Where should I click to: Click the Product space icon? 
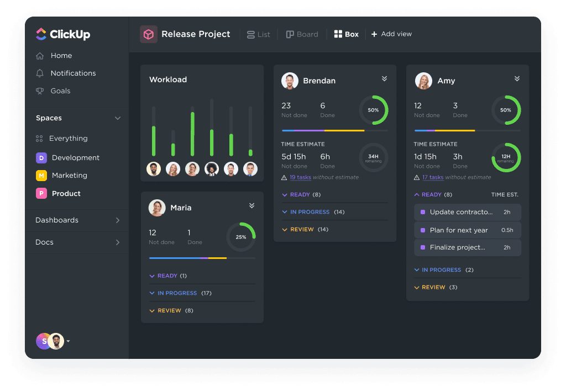tap(41, 193)
